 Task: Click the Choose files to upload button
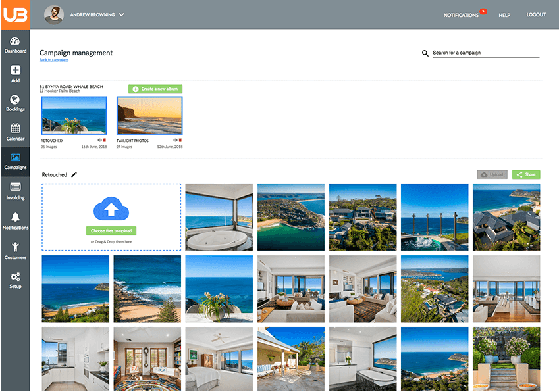[x=110, y=231]
